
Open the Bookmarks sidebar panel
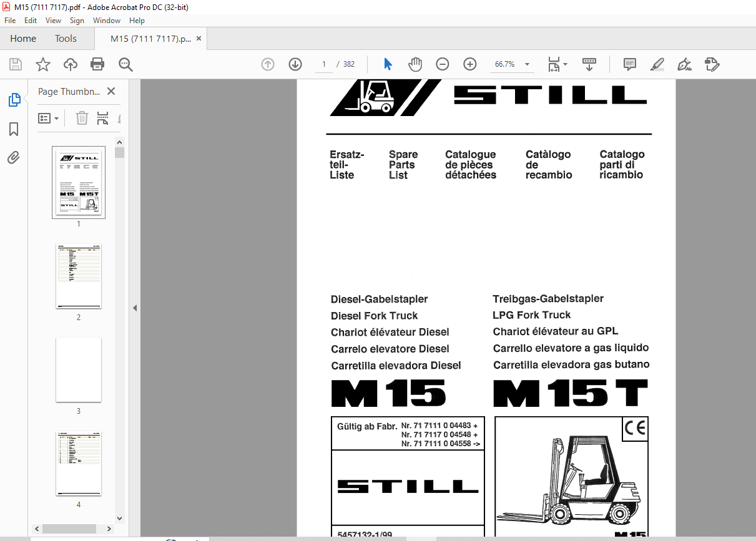[x=14, y=129]
